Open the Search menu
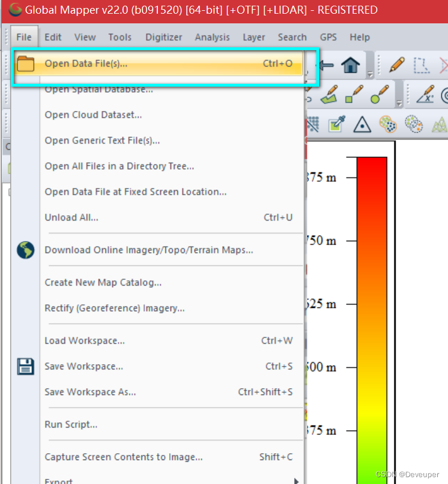Image resolution: width=448 pixels, height=484 pixels. (292, 38)
